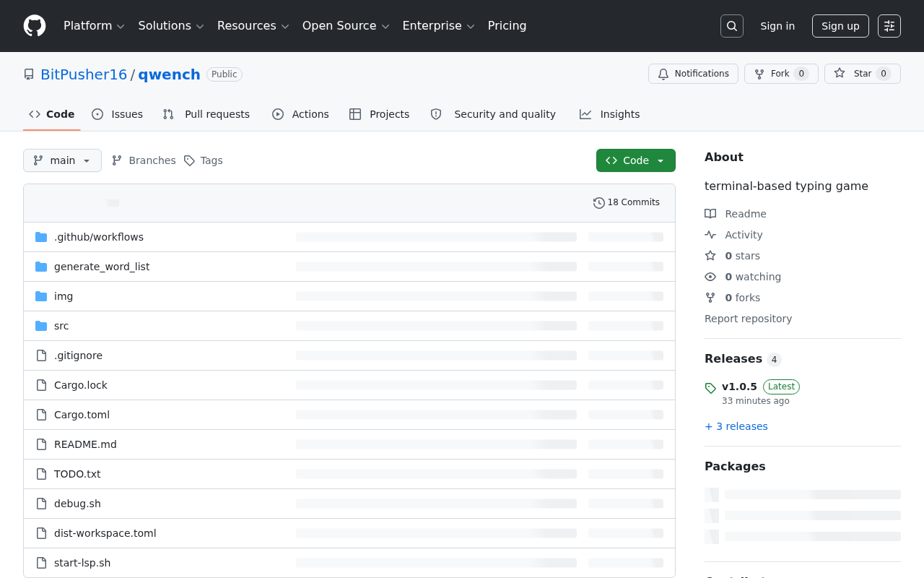The image size is (924, 578).
Task: Switch to the Insights tab
Action: pyautogui.click(x=610, y=114)
